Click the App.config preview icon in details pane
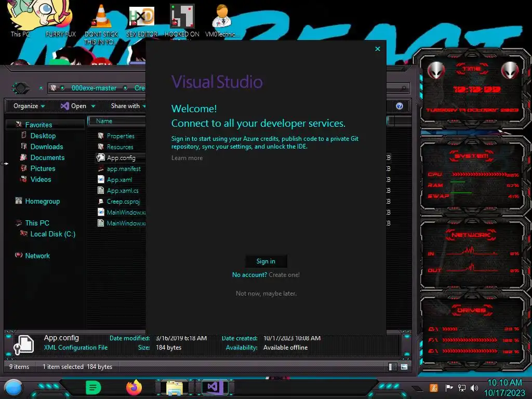 [24, 344]
